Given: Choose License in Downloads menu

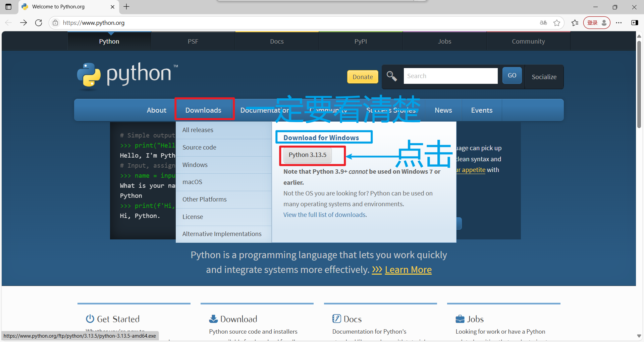Looking at the screenshot, I should coord(224,217).
